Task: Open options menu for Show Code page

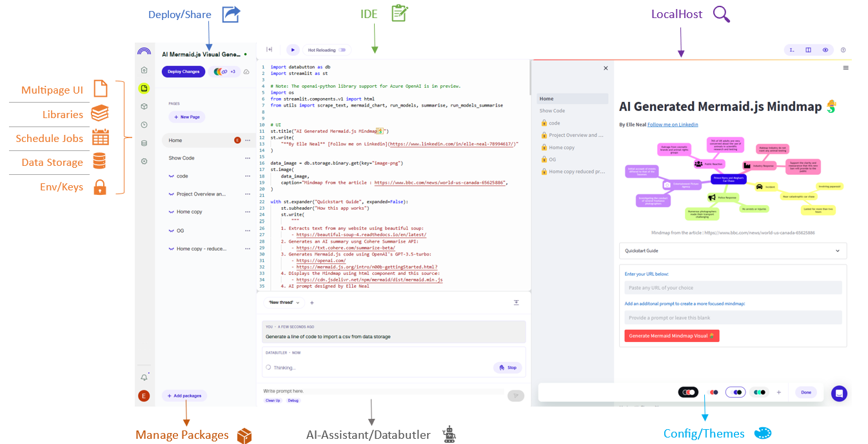Action: click(x=247, y=157)
